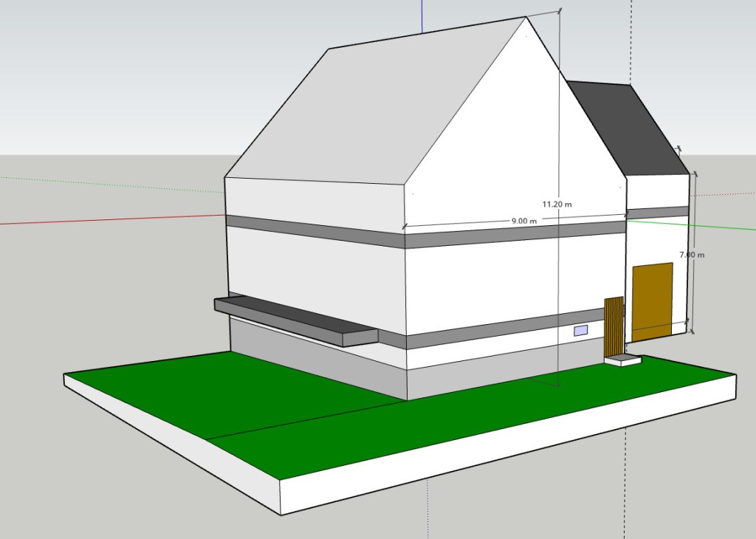
Task: Select the red axis line
Action: (x=111, y=219)
